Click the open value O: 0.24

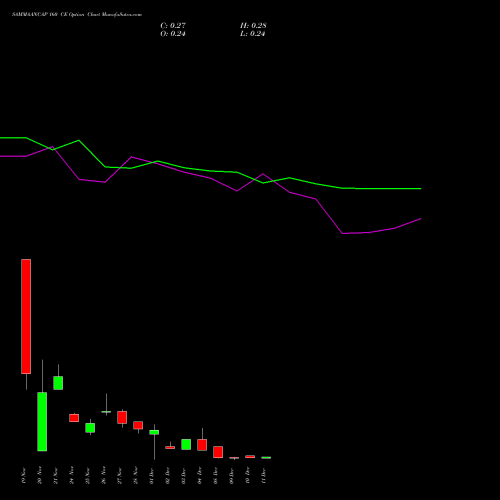[173, 34]
